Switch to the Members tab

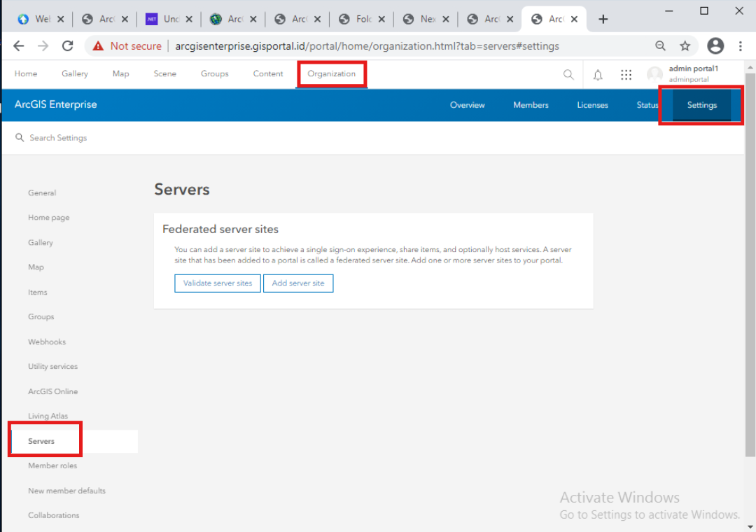[531, 105]
